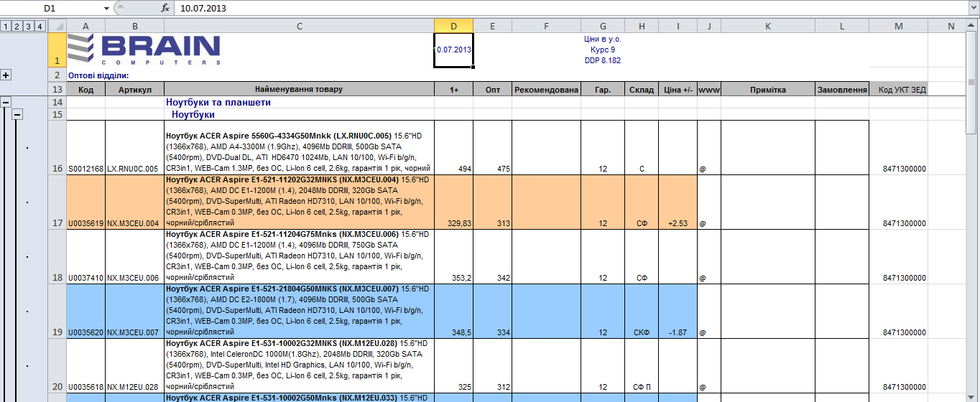Select column K header
980x402 pixels.
(768, 27)
